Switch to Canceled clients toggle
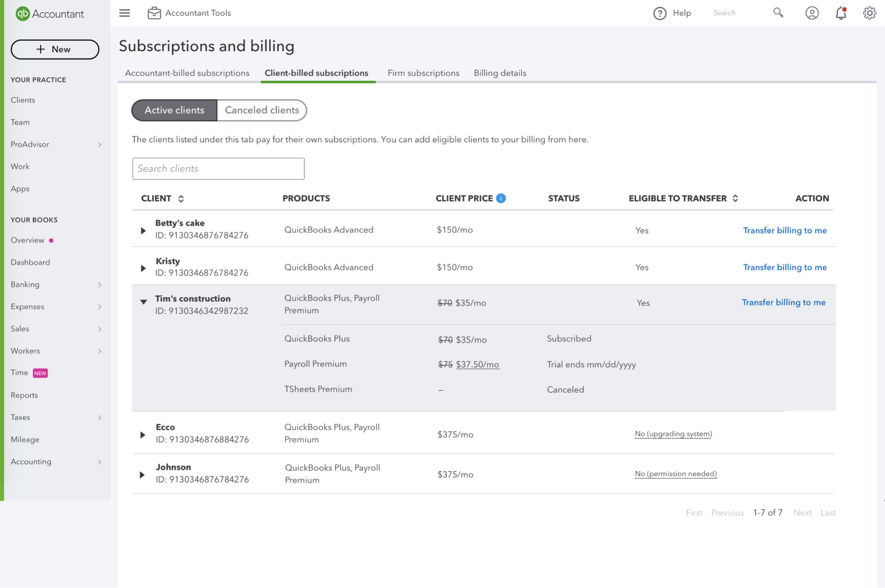 coord(262,110)
